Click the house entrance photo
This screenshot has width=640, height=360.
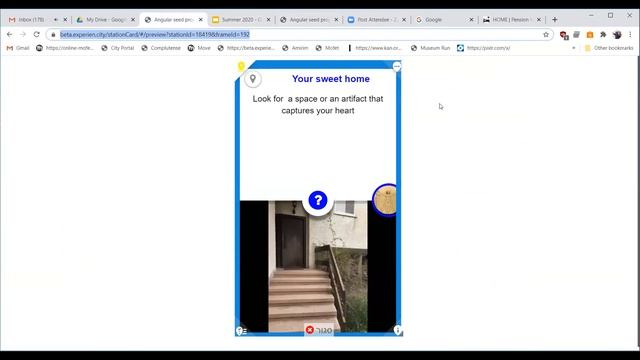click(x=318, y=266)
